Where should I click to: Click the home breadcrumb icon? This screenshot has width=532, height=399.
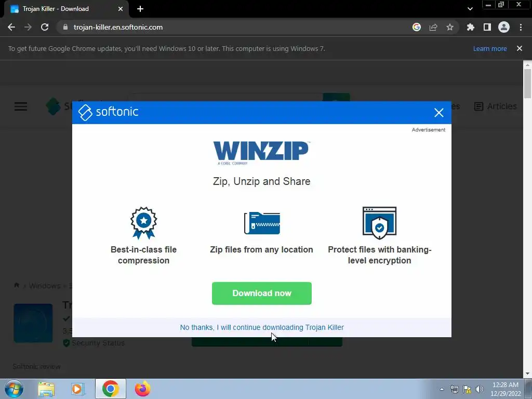(16, 285)
